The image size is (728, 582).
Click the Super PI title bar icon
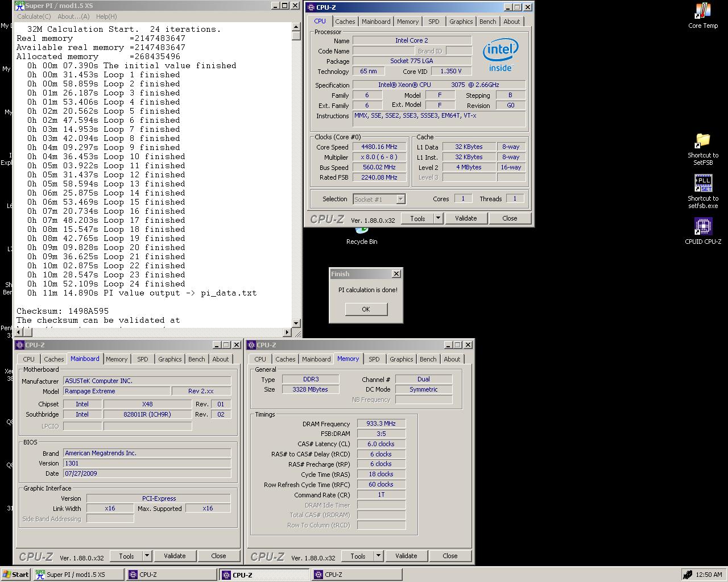coord(19,6)
